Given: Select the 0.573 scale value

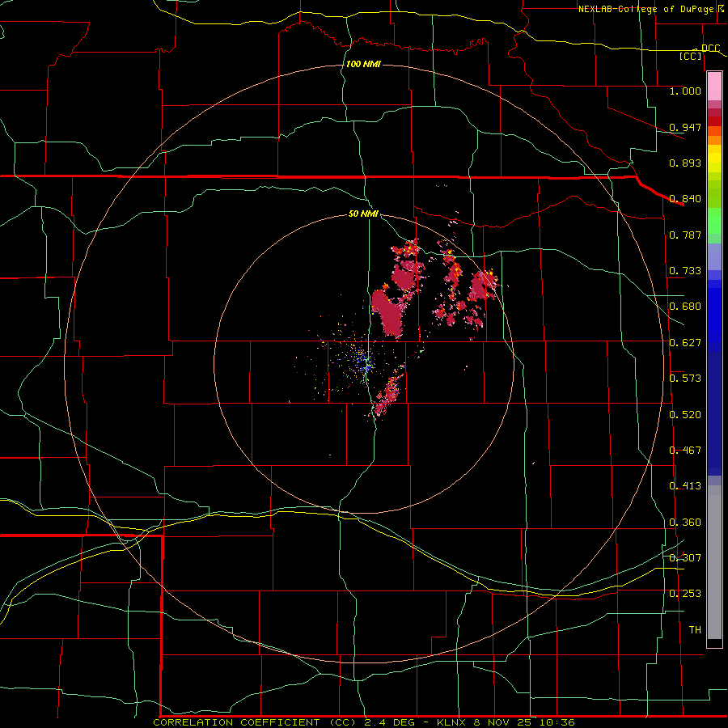Looking at the screenshot, I should point(685,379).
